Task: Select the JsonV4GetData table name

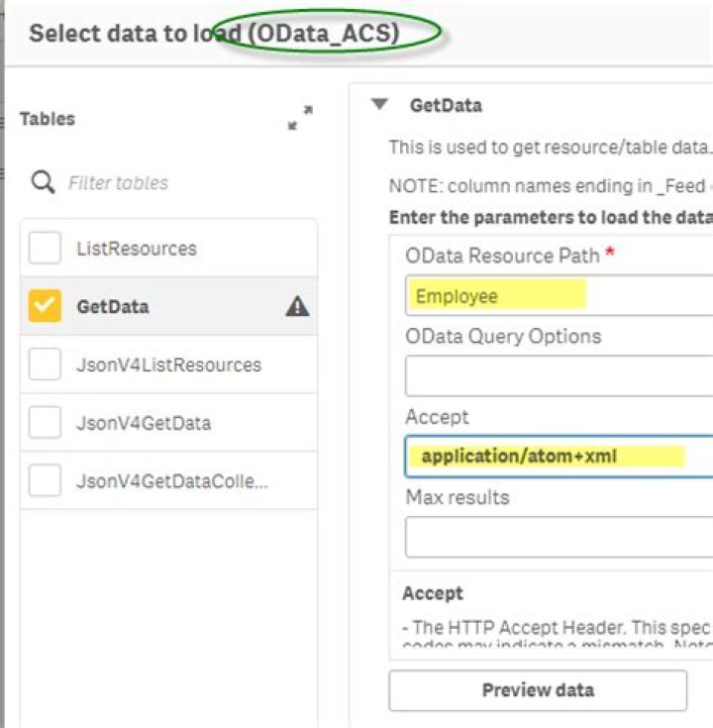Action: (144, 423)
